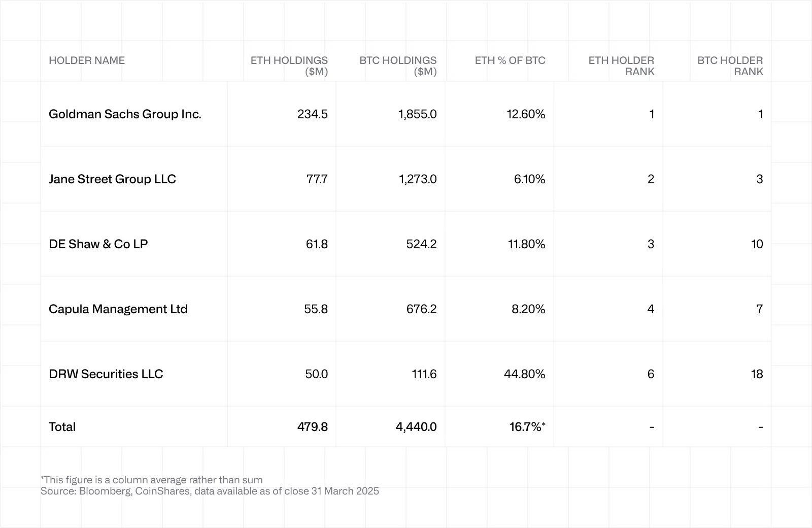The height and width of the screenshot is (528, 812).
Task: Select the 4,440.0 total BTC value
Action: 416,427
